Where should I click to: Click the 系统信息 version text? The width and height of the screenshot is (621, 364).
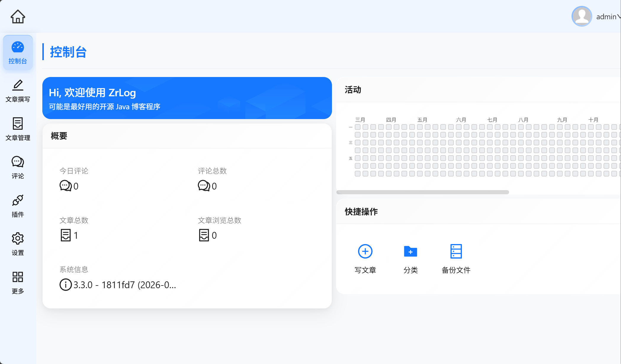point(124,285)
